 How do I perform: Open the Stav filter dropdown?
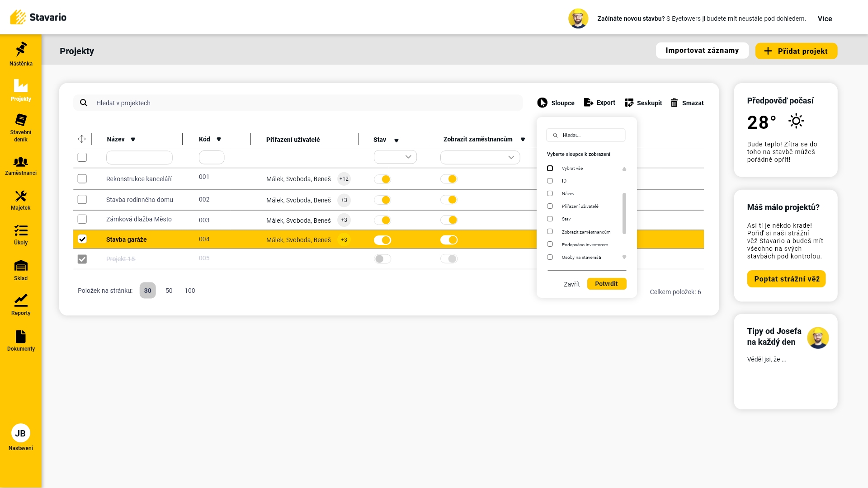[395, 157]
